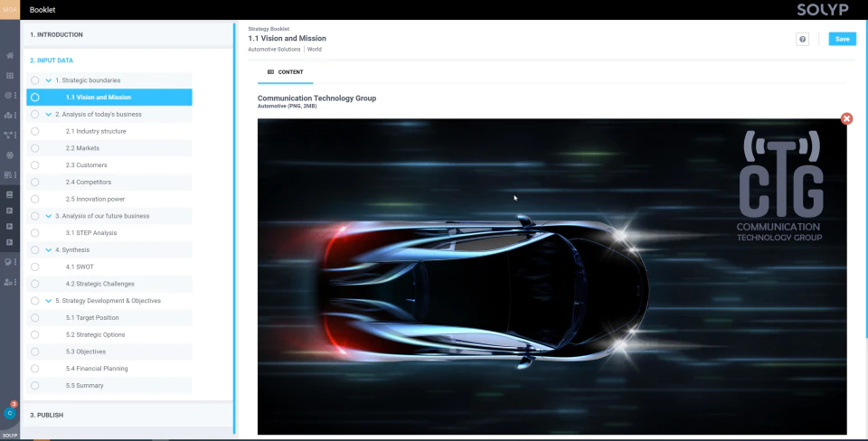This screenshot has width=868, height=441.
Task: Click the World breadcrumb
Action: 315,49
